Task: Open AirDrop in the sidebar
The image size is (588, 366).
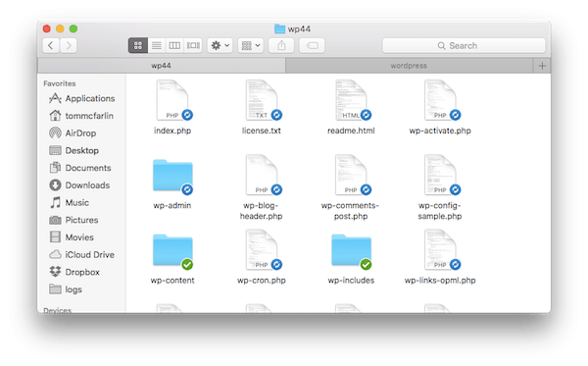Action: pyautogui.click(x=73, y=132)
